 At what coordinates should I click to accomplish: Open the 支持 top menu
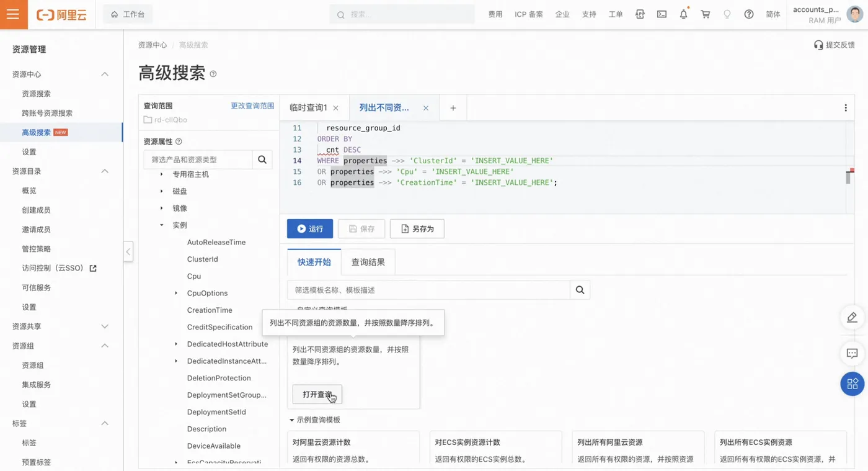coord(589,14)
